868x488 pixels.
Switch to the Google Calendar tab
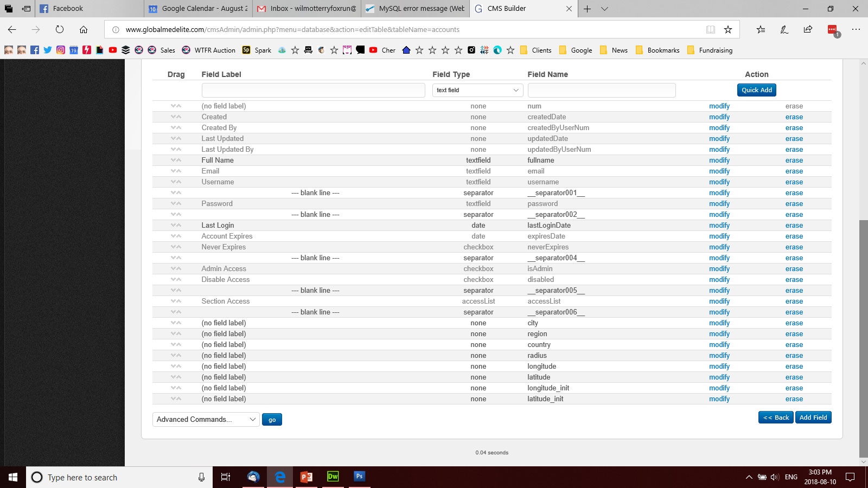pos(198,9)
